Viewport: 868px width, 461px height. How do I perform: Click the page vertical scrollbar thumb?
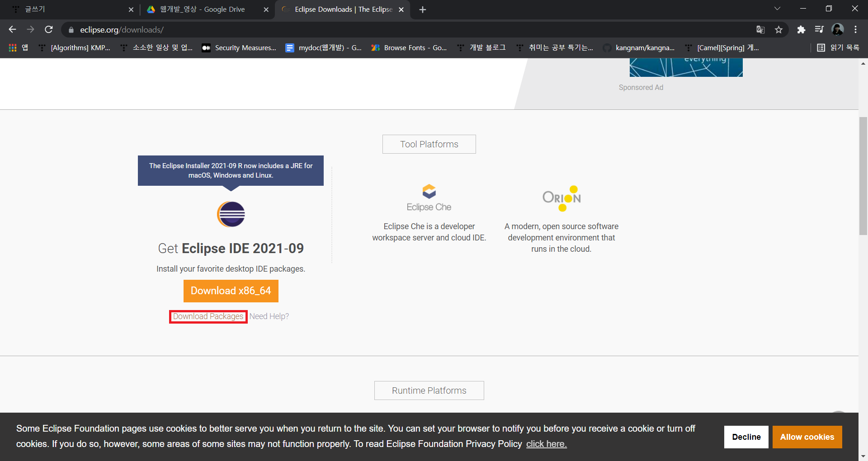click(863, 176)
